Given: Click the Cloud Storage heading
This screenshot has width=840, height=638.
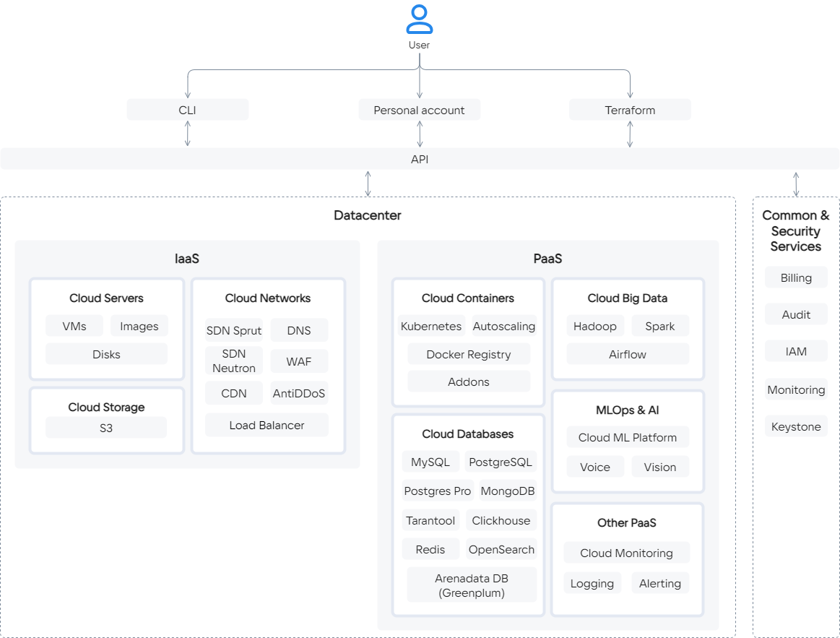Looking at the screenshot, I should tap(107, 407).
